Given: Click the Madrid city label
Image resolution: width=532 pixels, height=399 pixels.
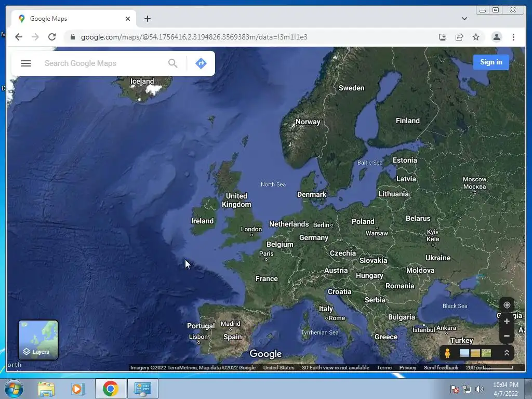Looking at the screenshot, I should 230,324.
